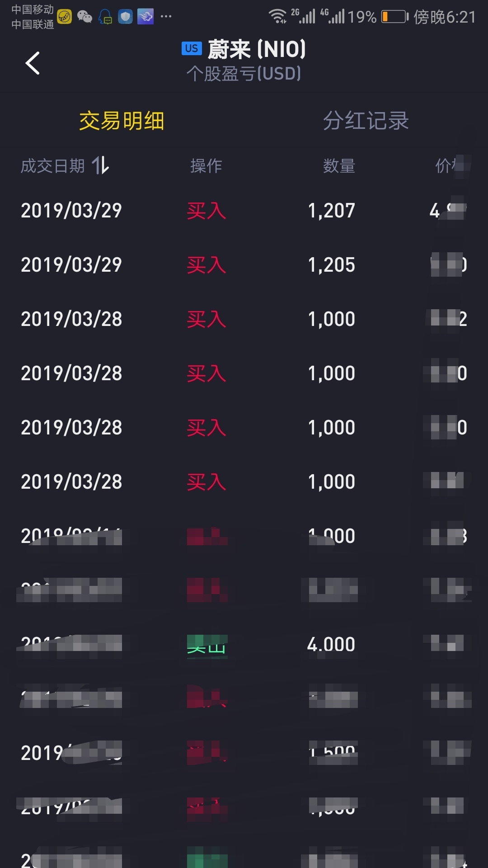Tap the 个股盈亏(USD) subtitle
The width and height of the screenshot is (488, 868).
click(244, 74)
